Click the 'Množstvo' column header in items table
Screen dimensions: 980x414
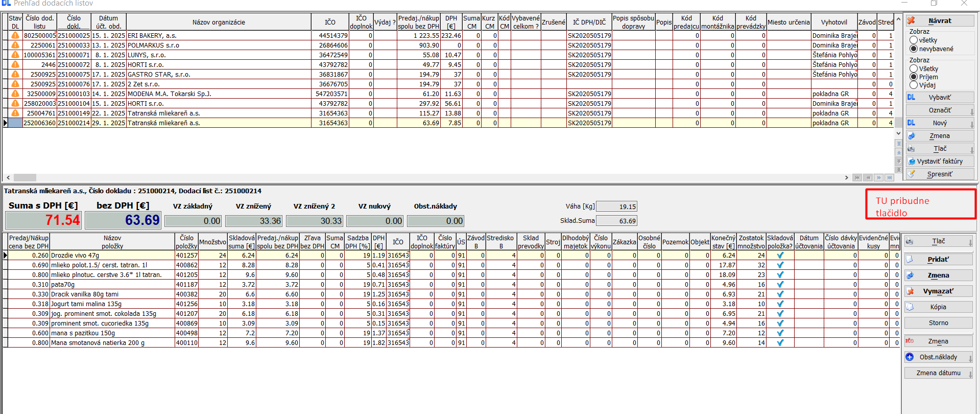(212, 242)
